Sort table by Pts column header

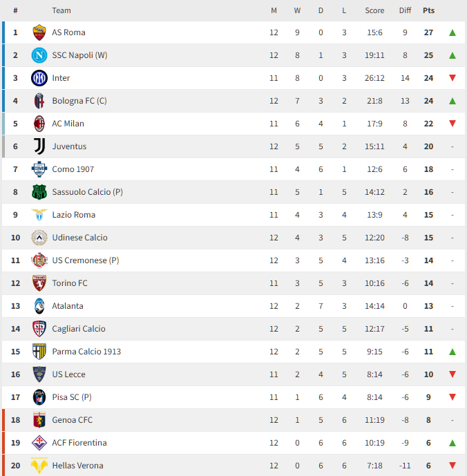pyautogui.click(x=428, y=10)
